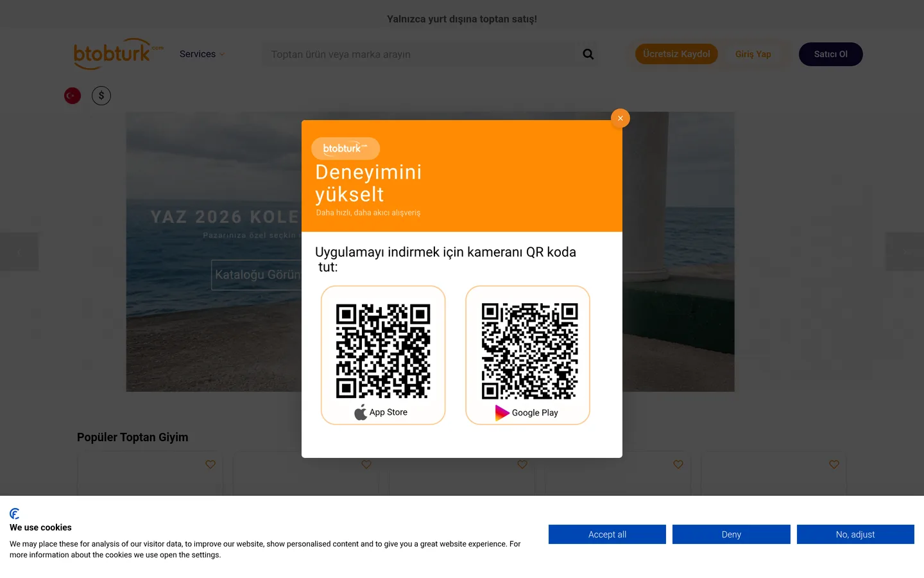Image resolution: width=924 pixels, height=578 pixels.
Task: Advance to the next banner slide
Action: click(905, 252)
